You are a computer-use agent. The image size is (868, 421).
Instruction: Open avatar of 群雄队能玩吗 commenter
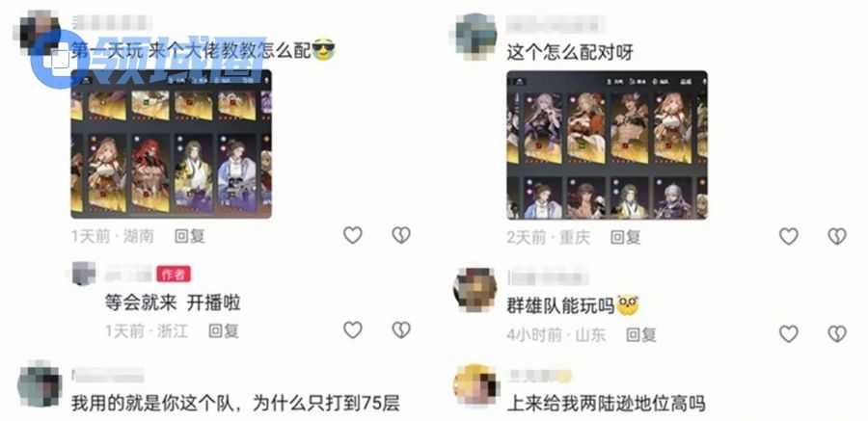click(x=475, y=290)
